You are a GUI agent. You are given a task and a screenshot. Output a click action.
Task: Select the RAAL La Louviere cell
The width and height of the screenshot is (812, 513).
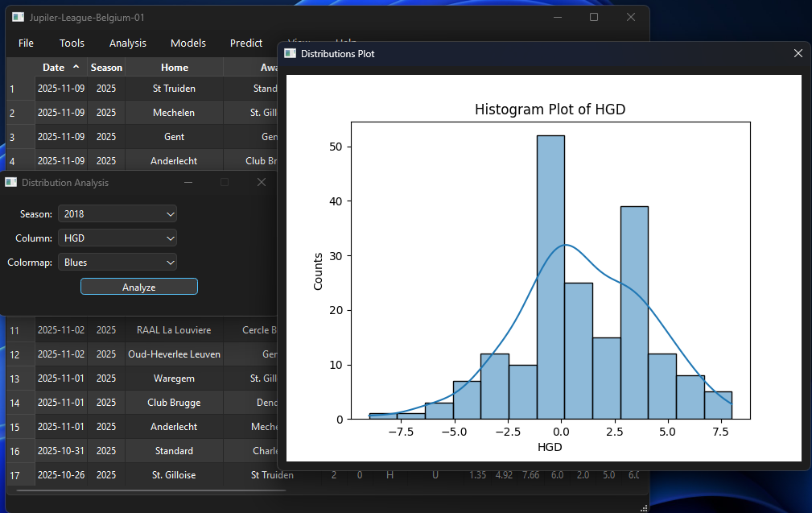pos(174,330)
